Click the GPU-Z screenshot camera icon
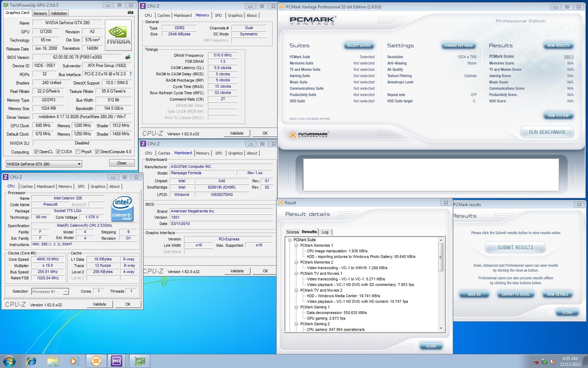The height and width of the screenshot is (368, 588). pyautogui.click(x=130, y=13)
